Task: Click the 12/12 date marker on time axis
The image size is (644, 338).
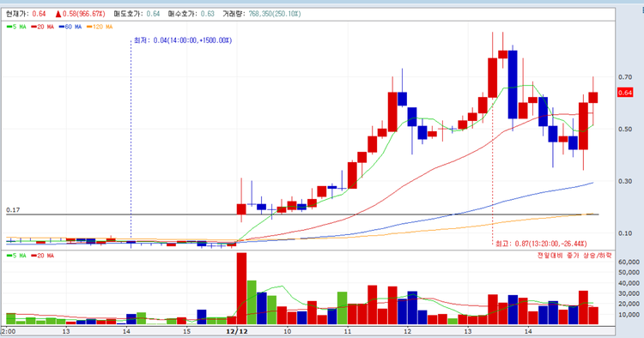Action: pyautogui.click(x=237, y=331)
